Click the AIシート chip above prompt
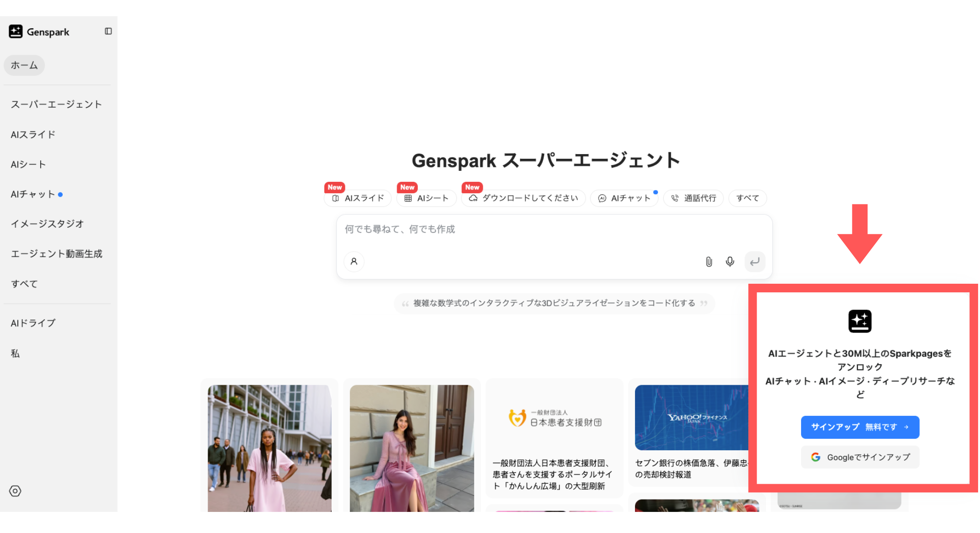 (426, 198)
